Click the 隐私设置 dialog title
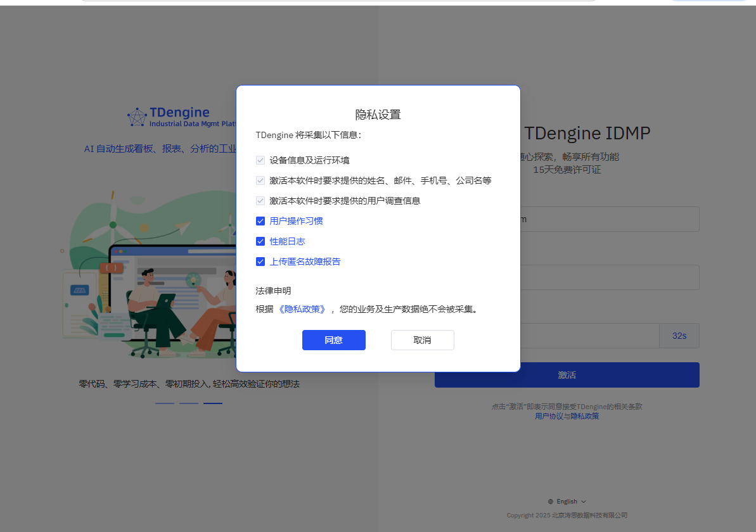The image size is (756, 532). pos(378,115)
